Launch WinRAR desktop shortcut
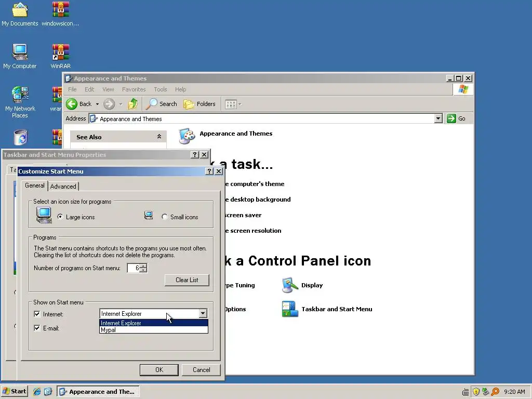 click(60, 57)
